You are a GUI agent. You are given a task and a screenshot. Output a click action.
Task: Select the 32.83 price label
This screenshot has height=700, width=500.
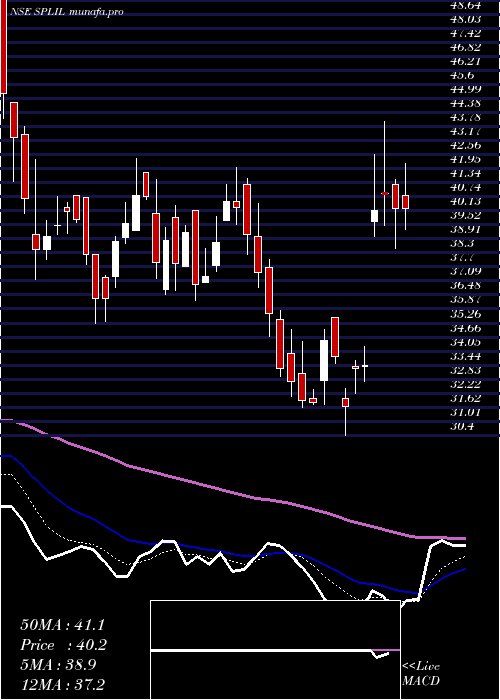coord(467,370)
